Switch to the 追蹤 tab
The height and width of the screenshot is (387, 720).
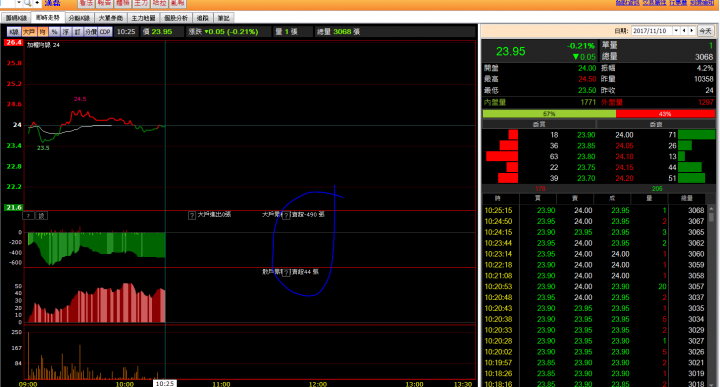(x=202, y=18)
